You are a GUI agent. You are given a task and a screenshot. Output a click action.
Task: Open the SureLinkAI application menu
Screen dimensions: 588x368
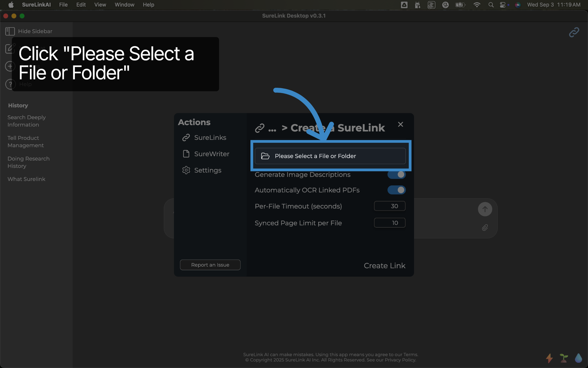(36, 5)
